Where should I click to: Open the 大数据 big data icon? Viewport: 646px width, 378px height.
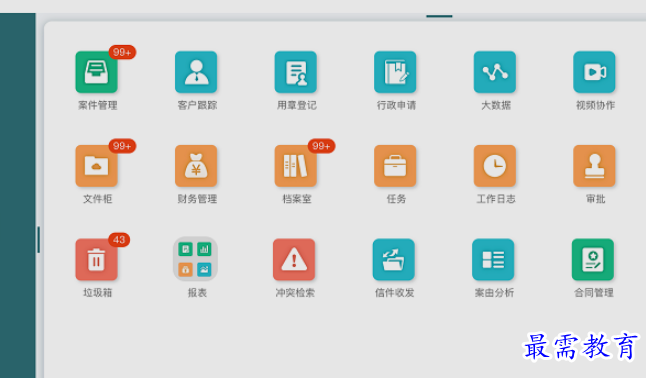coord(495,72)
